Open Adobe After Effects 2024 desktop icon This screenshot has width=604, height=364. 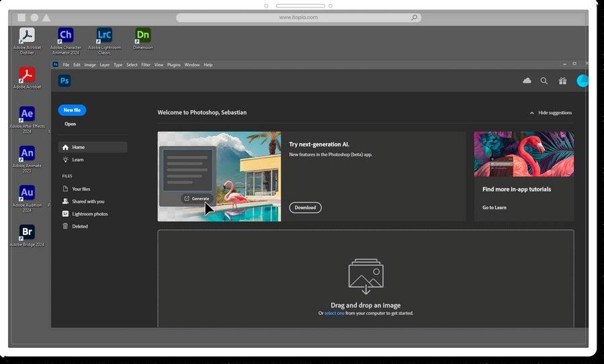tap(27, 120)
